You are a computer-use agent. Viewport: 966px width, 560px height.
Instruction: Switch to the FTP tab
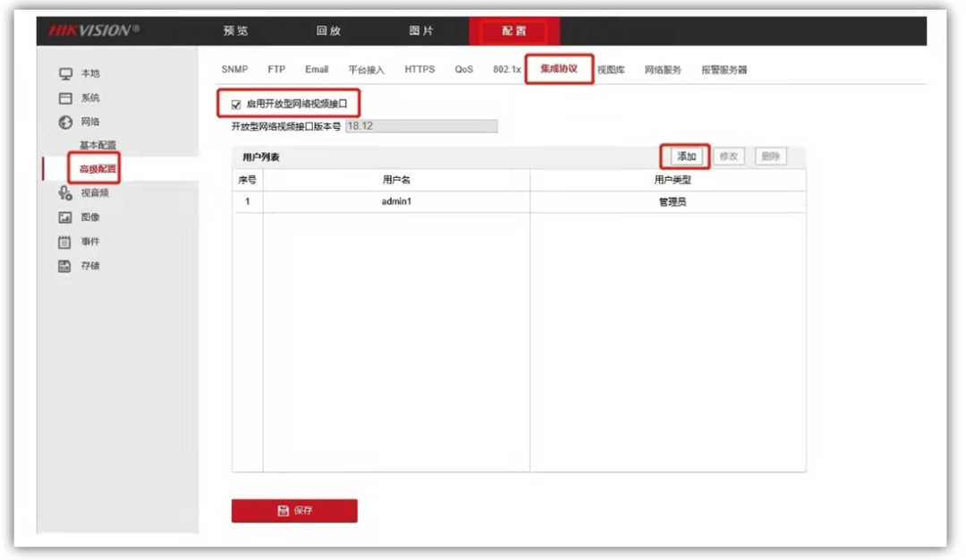coord(276,69)
